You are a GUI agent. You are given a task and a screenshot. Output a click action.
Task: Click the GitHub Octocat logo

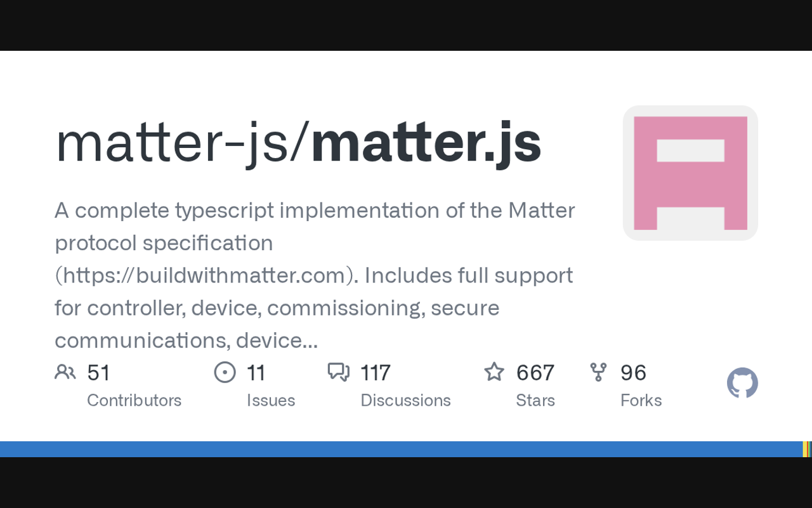coord(742,383)
